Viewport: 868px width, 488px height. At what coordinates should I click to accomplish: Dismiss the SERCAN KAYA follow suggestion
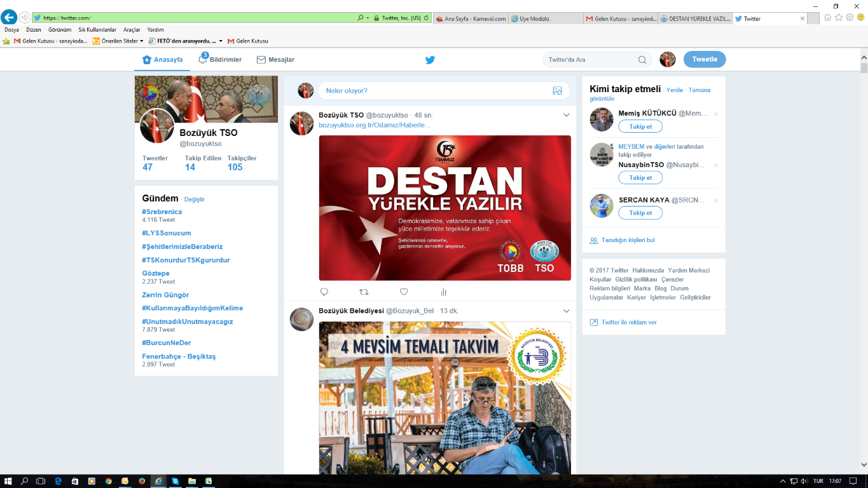(x=715, y=200)
